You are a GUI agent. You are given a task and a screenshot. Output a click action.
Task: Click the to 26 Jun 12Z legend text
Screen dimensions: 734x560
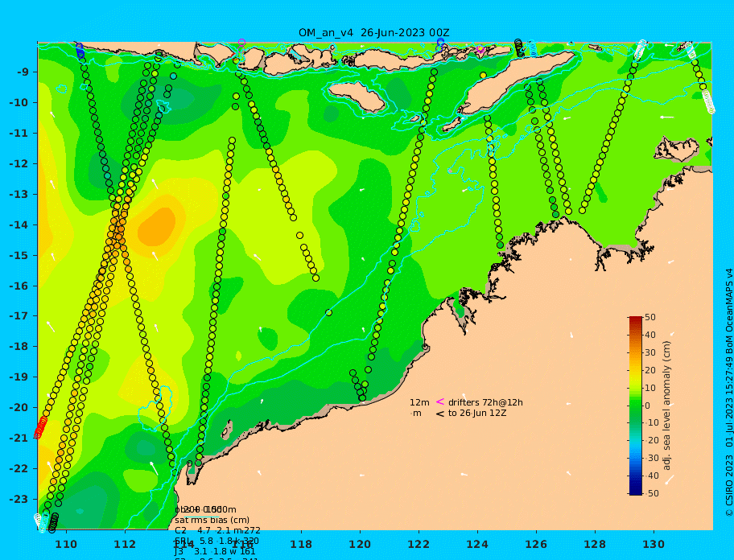(477, 413)
